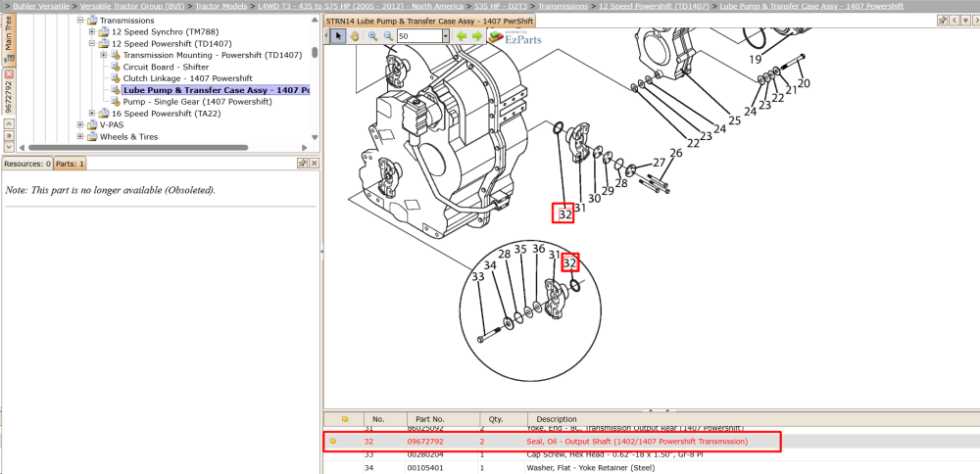
Task: Sort parts list by Qty. column
Action: pos(504,419)
